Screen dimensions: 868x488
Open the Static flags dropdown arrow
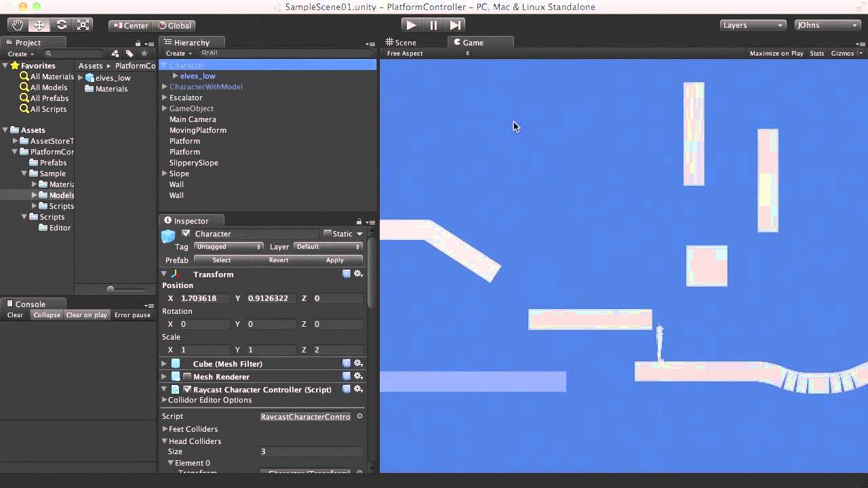tap(359, 234)
